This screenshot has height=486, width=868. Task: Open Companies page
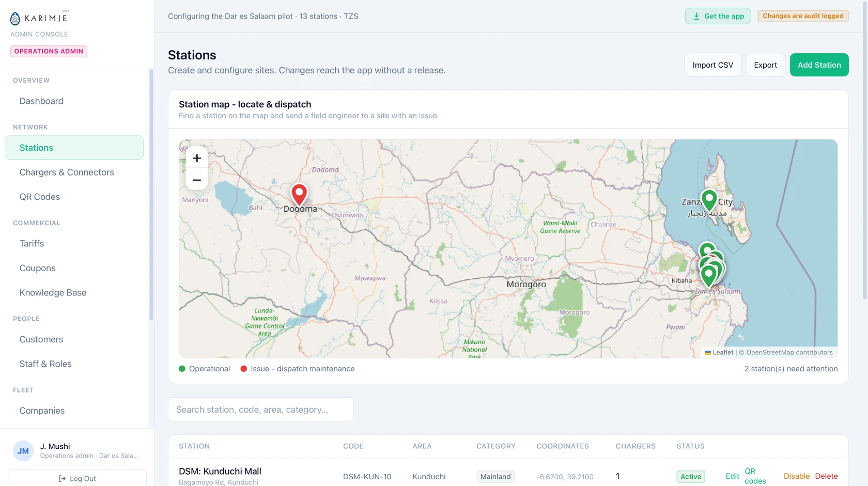(74, 411)
